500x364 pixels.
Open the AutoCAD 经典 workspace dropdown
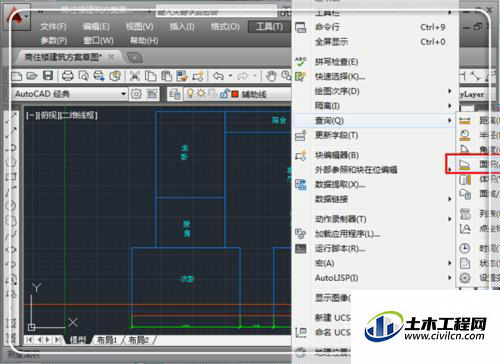[x=124, y=94]
